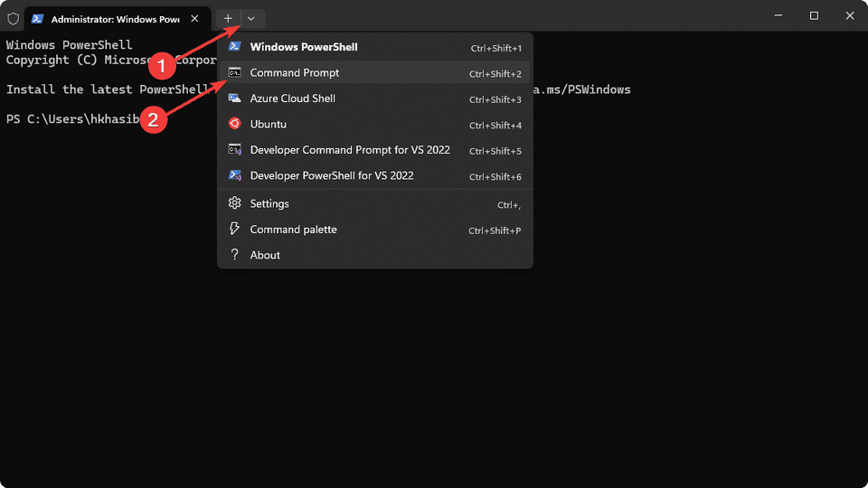Click the Ctrl+Shift+2 shortcut label
Viewport: 868px width, 488px height.
(x=495, y=73)
